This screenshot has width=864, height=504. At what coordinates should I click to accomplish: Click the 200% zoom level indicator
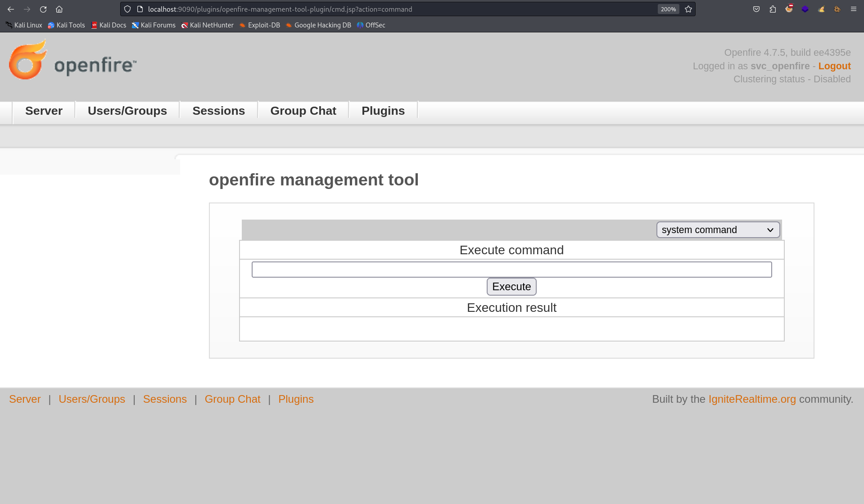coord(668,9)
